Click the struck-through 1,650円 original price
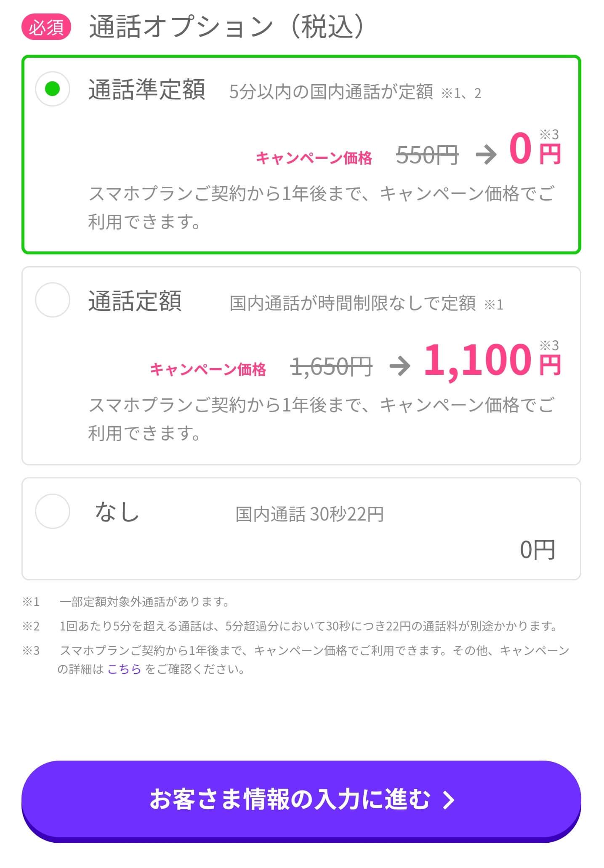 [x=331, y=366]
